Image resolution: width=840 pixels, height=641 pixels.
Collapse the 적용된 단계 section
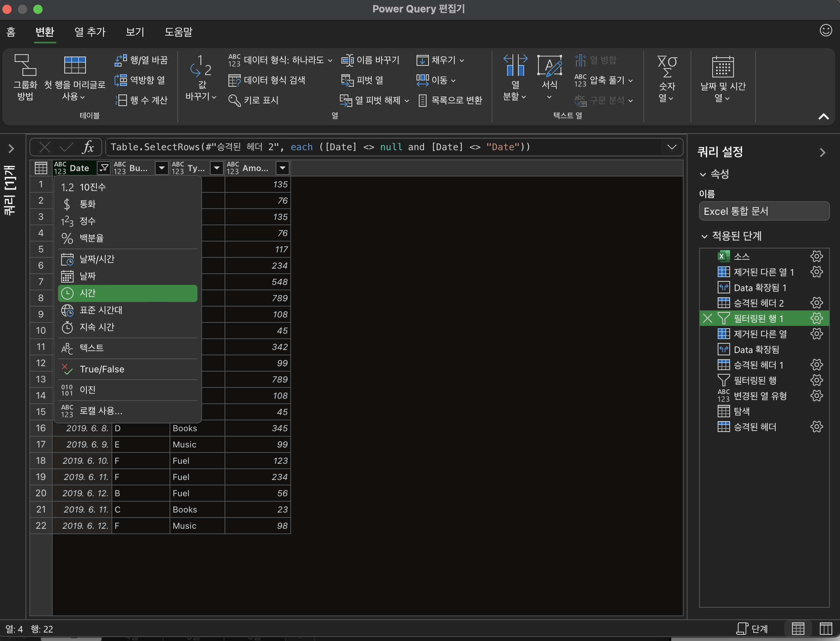(x=704, y=236)
